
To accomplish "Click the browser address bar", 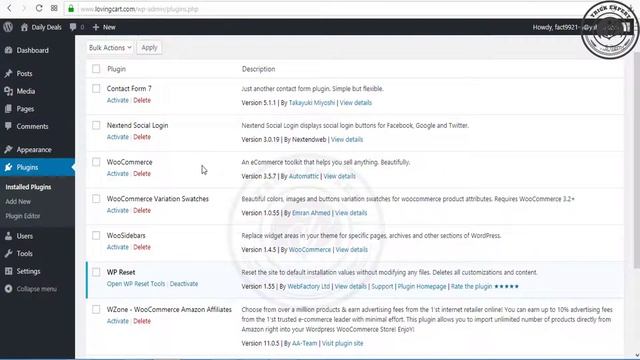I will [x=327, y=9].
